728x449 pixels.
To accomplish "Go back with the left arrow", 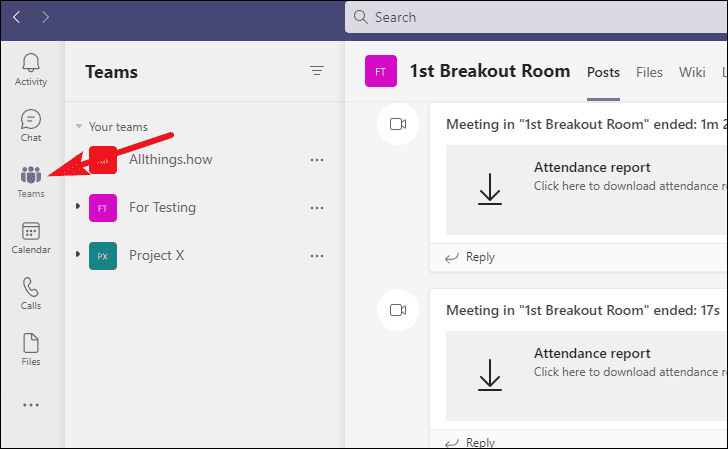I will click(17, 17).
